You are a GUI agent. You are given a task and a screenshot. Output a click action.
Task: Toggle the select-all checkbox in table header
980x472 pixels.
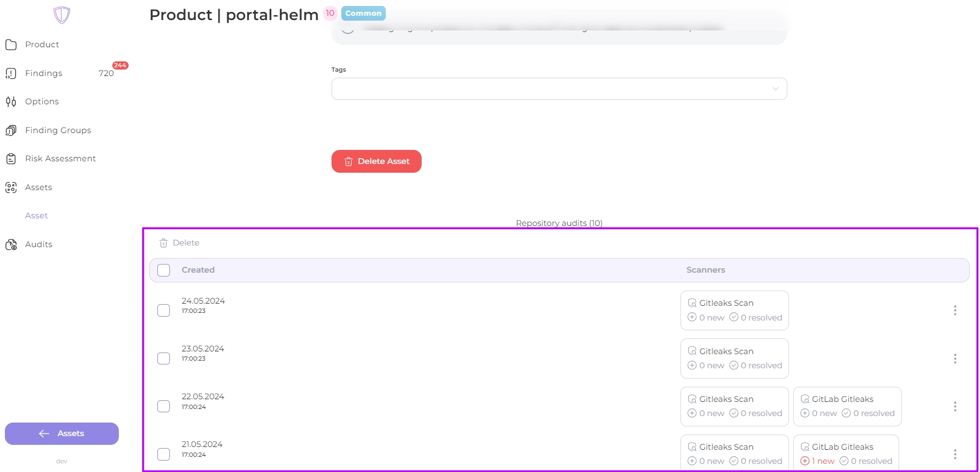(163, 270)
